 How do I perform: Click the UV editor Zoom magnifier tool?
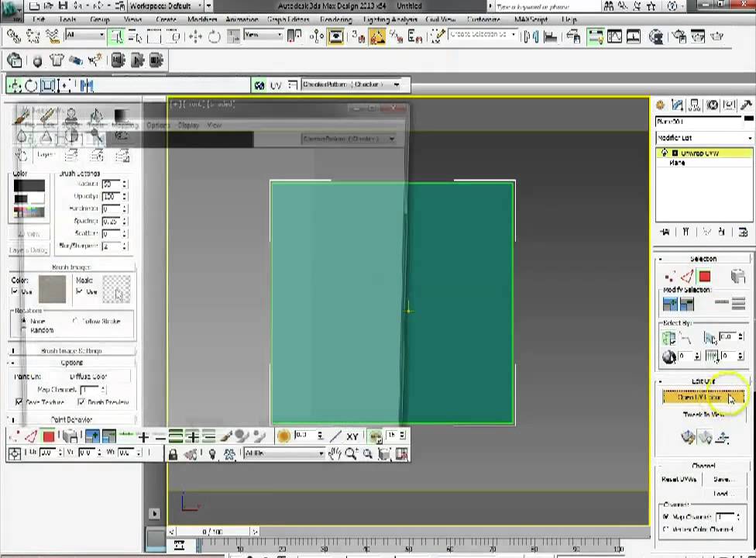point(351,454)
